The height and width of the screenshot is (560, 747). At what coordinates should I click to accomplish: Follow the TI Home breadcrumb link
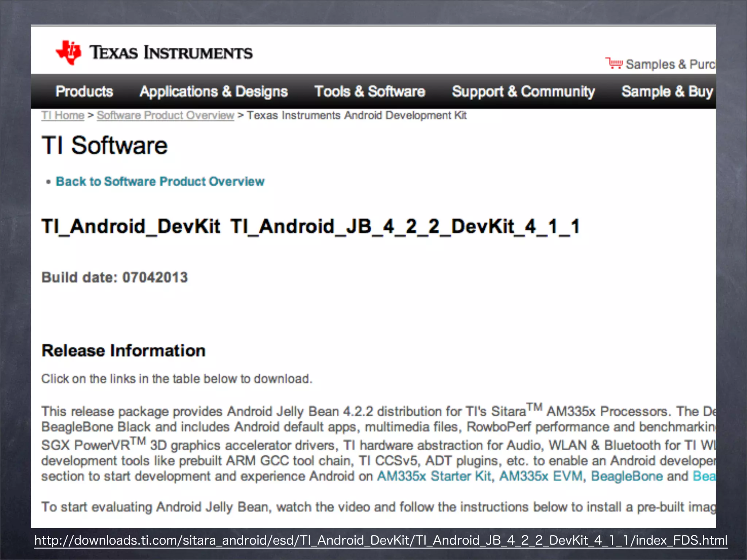click(x=63, y=115)
